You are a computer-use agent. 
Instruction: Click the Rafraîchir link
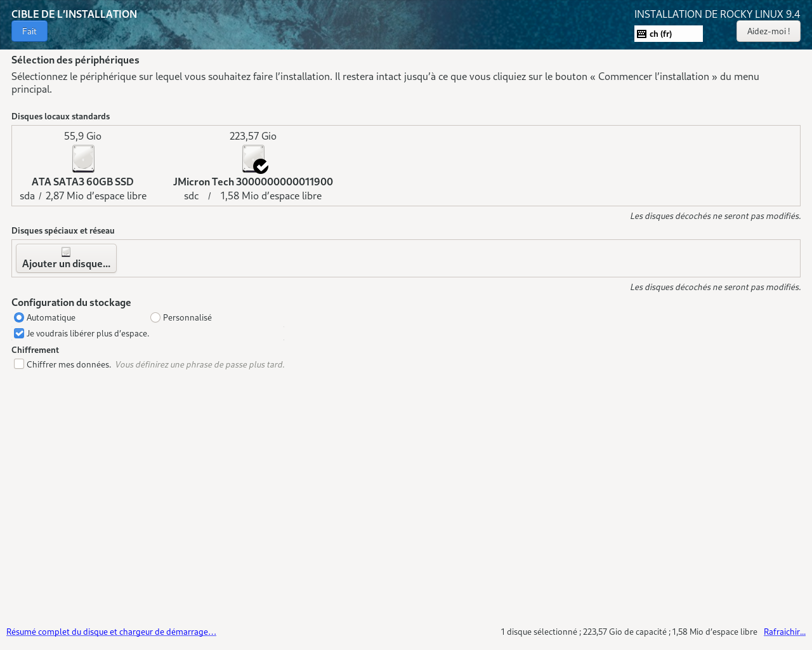pos(784,632)
